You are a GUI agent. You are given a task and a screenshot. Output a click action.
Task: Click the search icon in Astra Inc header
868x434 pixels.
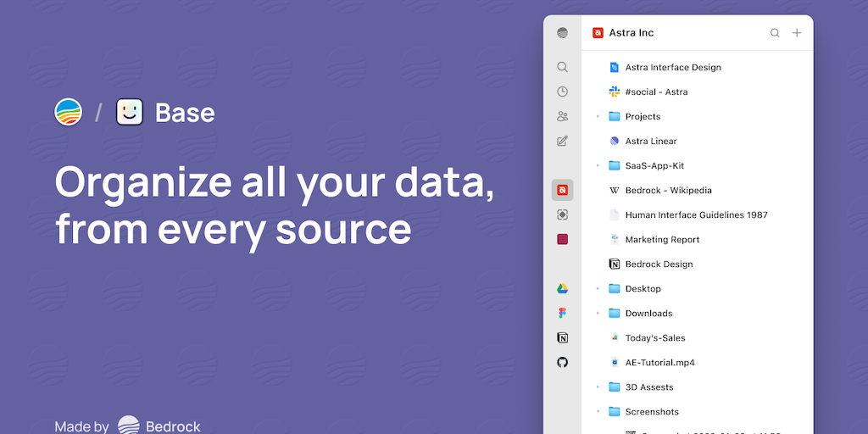[775, 33]
